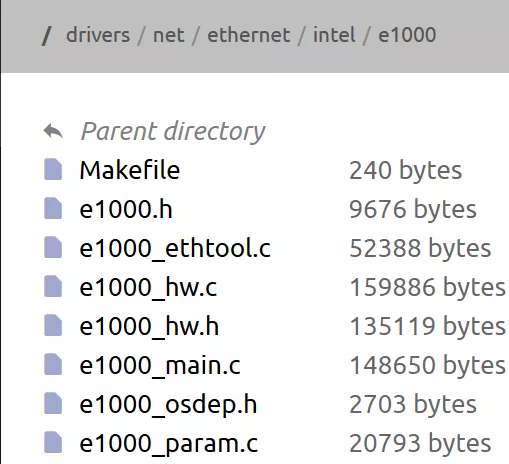Screen dimensions: 509x464
Task: Click the Parent directory back-arrow icon
Action: 53,131
